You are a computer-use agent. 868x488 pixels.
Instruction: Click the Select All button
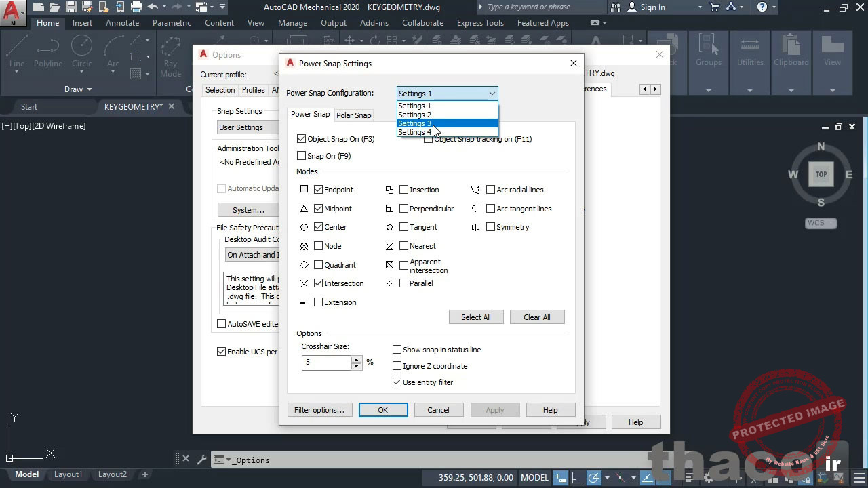(x=476, y=317)
